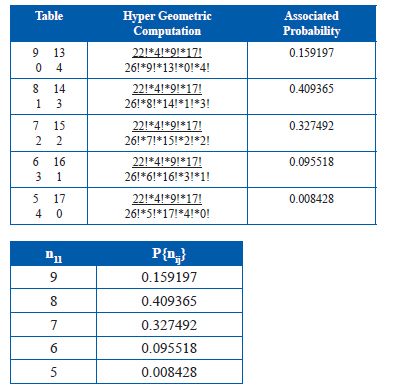Screen dimensions: 408x391
Task: Click 0.409365 in the lower table
Action: (x=169, y=301)
